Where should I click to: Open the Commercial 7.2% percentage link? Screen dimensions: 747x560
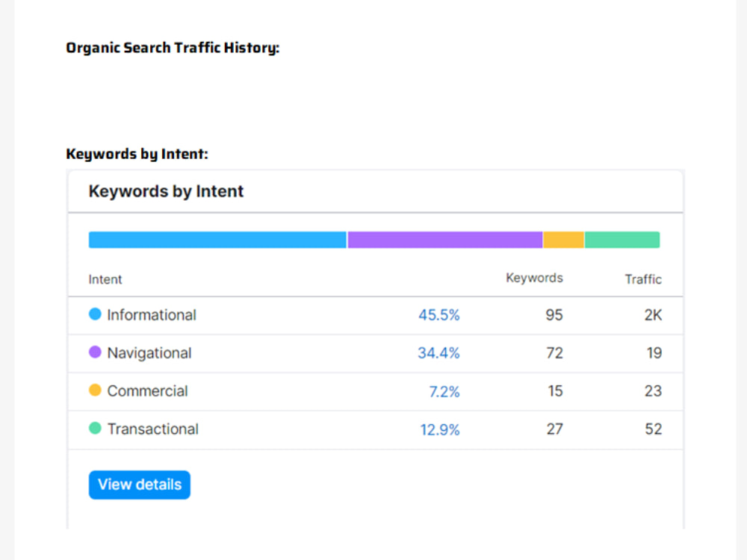point(444,391)
